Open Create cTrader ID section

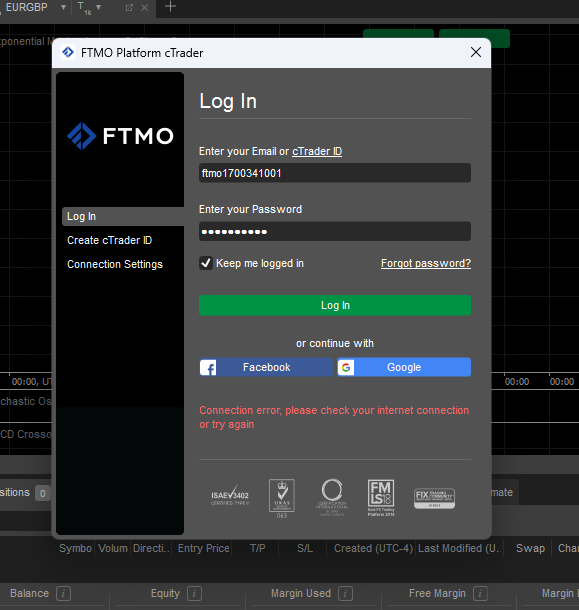109,240
